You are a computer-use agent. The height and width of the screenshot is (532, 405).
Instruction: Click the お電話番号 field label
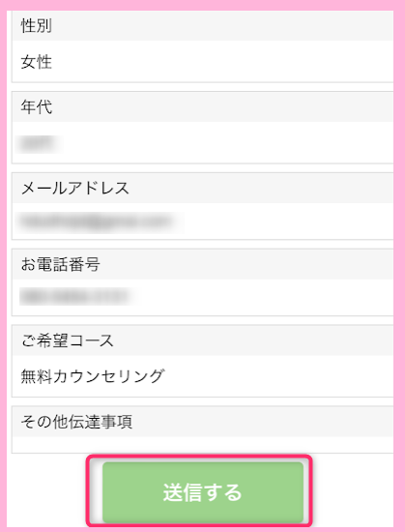(60, 264)
